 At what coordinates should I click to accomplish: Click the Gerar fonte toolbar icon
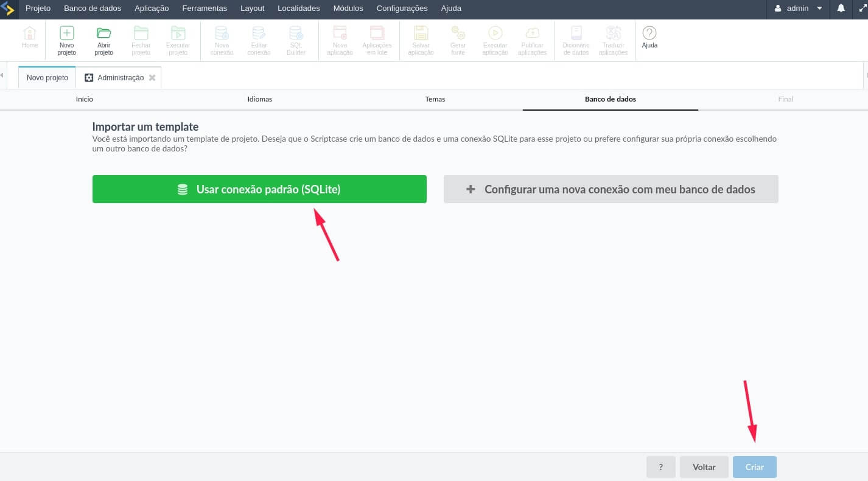point(458,41)
